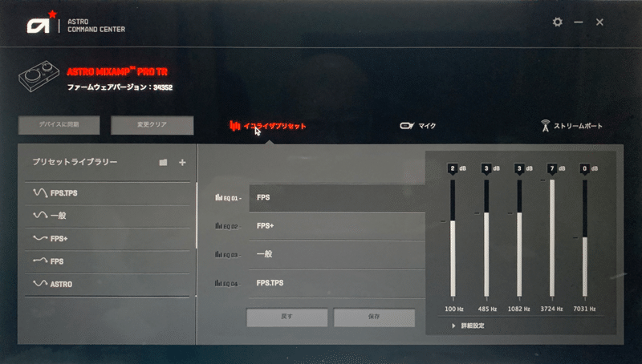
Task: Click the firmware version 34352 text
Action: pyautogui.click(x=120, y=87)
